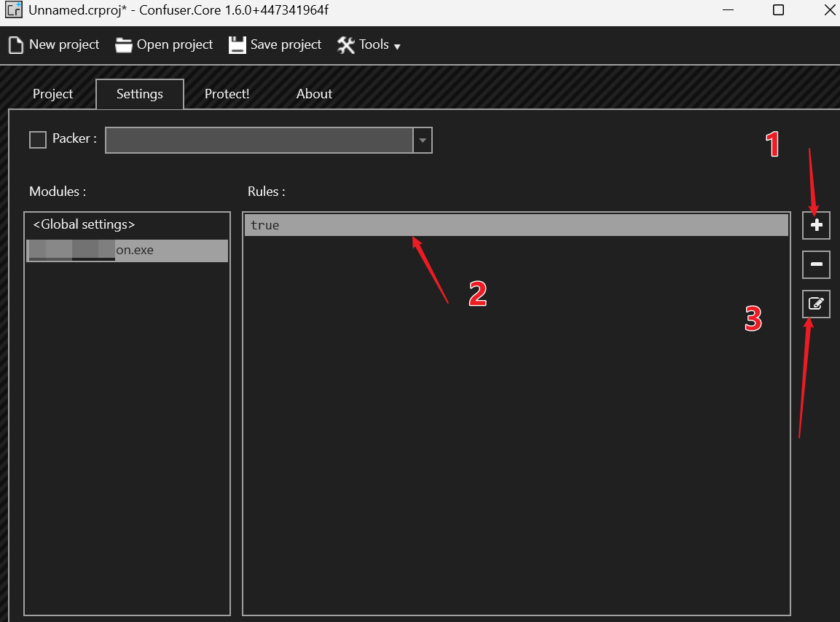Click the Confuser app icon in title bar
Image resolution: width=840 pixels, height=622 pixels.
point(14,9)
